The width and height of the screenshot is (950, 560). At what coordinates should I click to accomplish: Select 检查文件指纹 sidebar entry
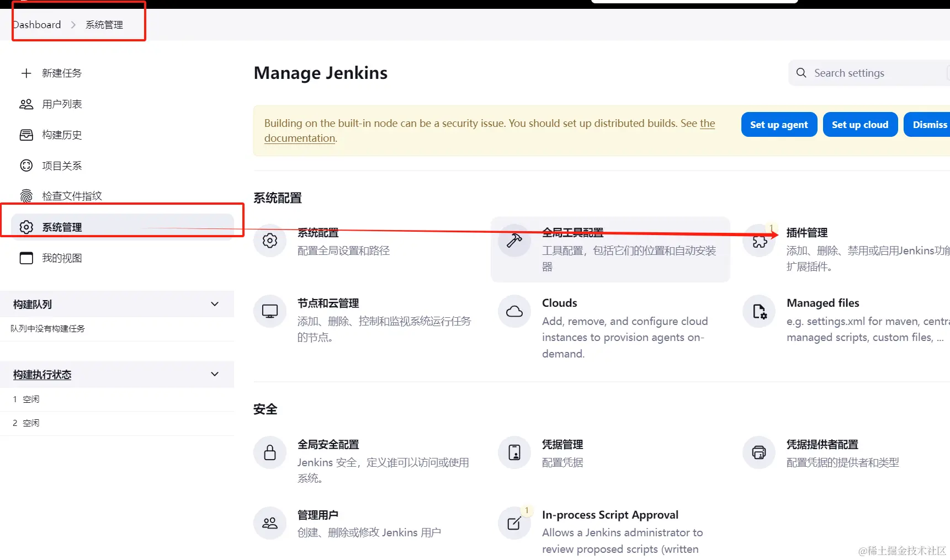coord(123,196)
